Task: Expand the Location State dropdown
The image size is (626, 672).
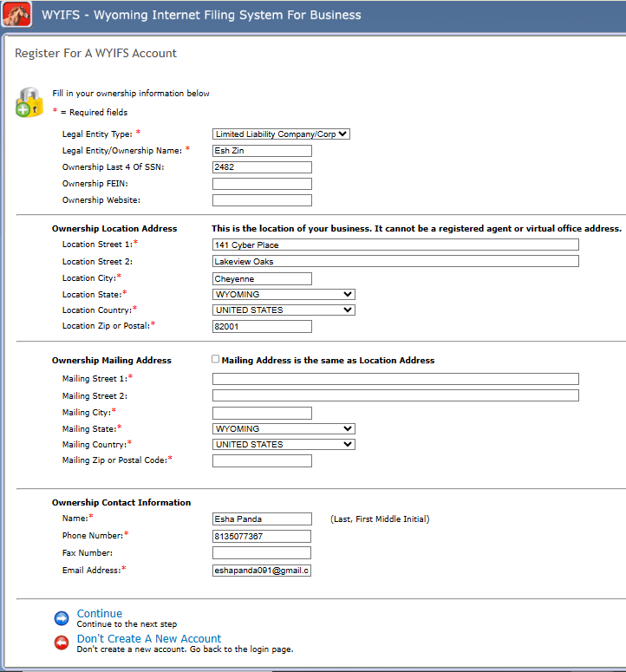Action: (284, 294)
